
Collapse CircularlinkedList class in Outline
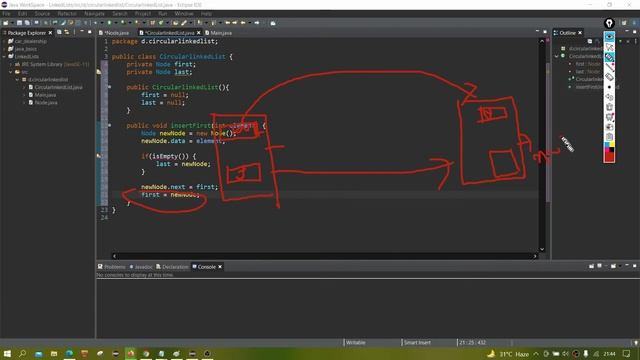coord(557,56)
